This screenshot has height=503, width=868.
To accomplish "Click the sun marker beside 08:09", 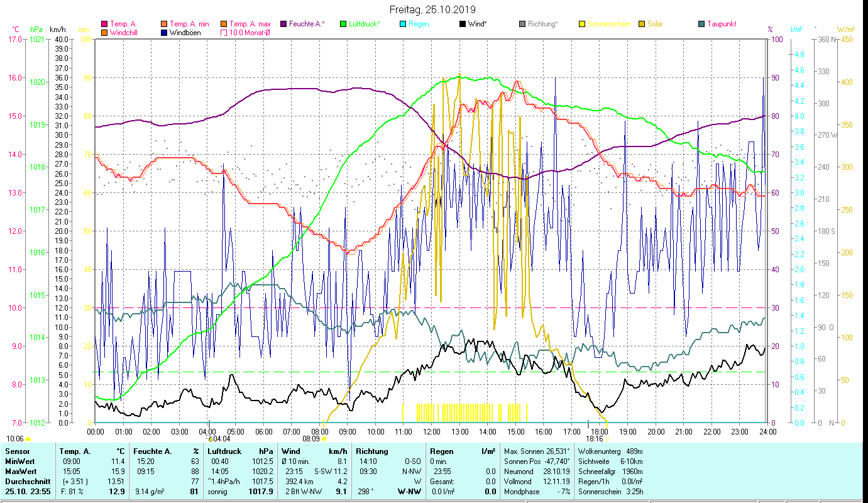I will pyautogui.click(x=324, y=439).
